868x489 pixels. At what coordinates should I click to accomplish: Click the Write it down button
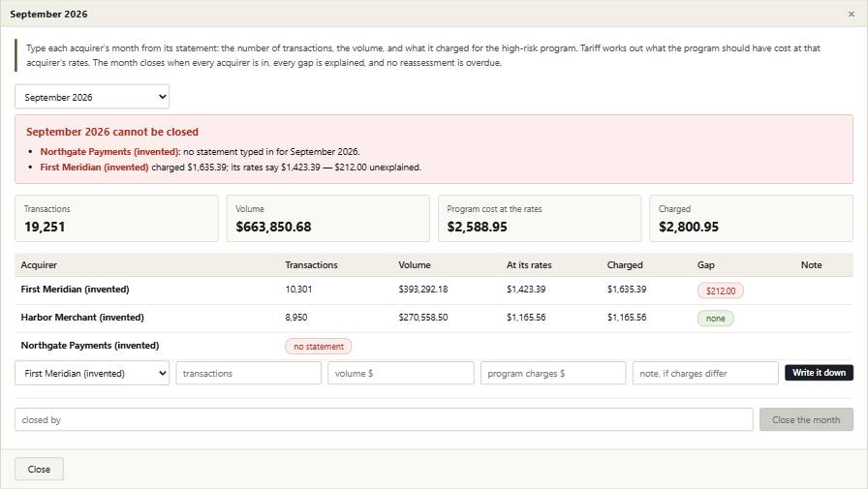click(819, 372)
